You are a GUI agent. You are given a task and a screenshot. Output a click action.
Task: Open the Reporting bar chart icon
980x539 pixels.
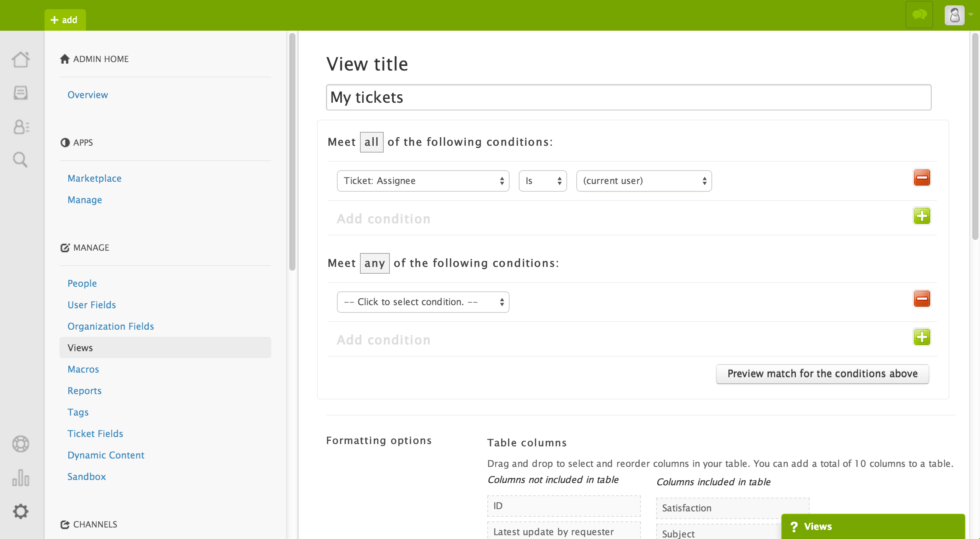click(x=21, y=478)
